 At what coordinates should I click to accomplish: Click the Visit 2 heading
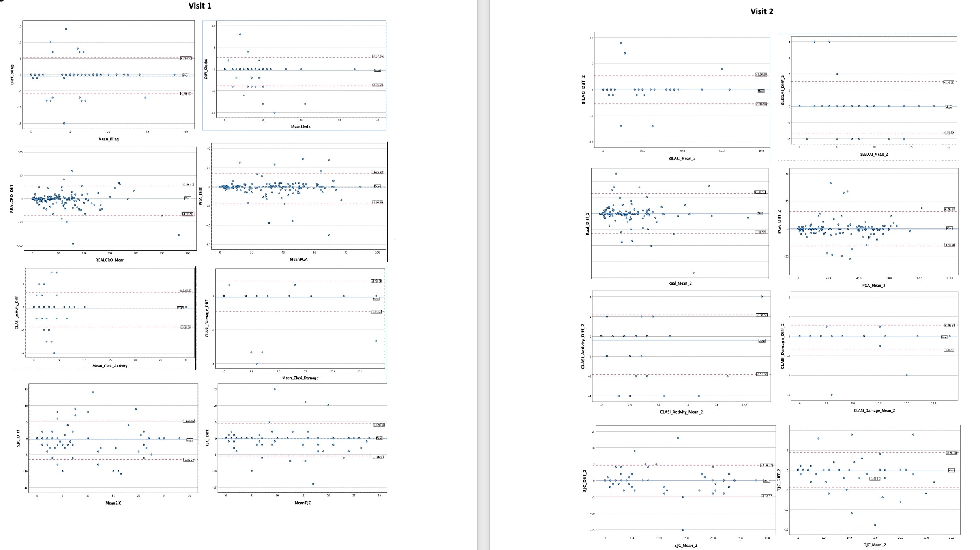(761, 11)
